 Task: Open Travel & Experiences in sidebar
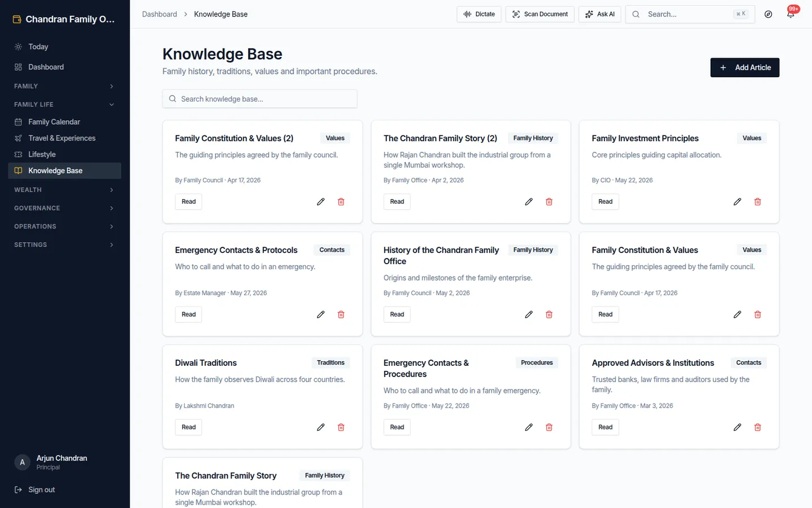(65, 138)
